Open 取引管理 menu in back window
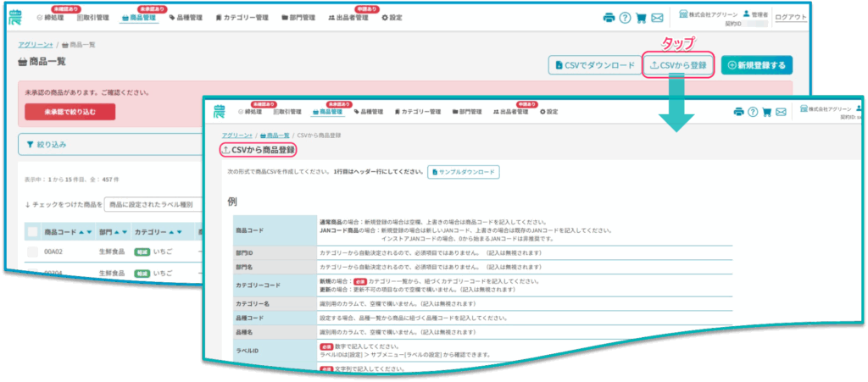Viewport: 868px width, 382px height. point(93,17)
